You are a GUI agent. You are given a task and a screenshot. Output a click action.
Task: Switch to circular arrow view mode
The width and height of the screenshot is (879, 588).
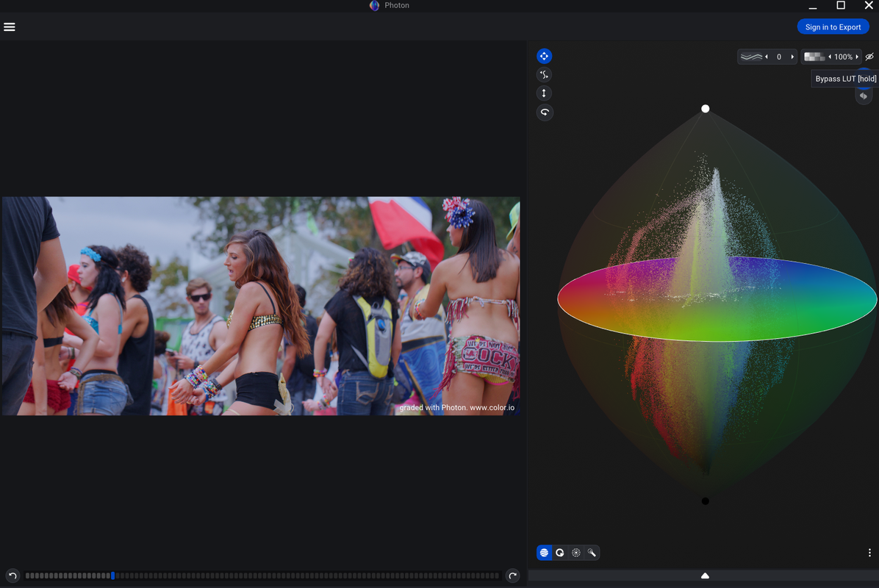click(559, 553)
